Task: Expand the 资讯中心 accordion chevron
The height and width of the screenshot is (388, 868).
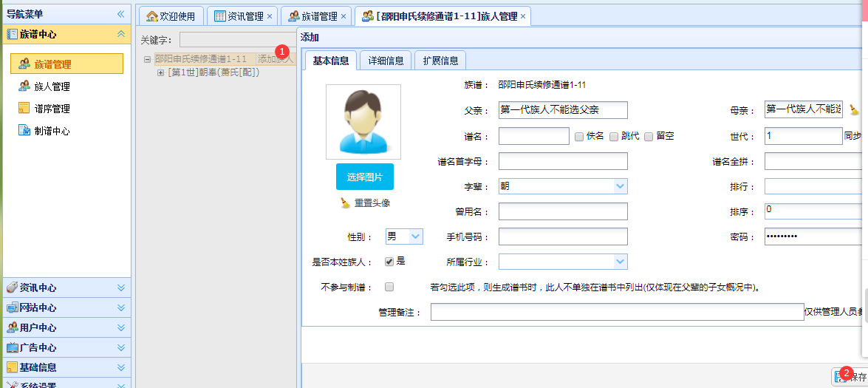Action: coord(120,287)
